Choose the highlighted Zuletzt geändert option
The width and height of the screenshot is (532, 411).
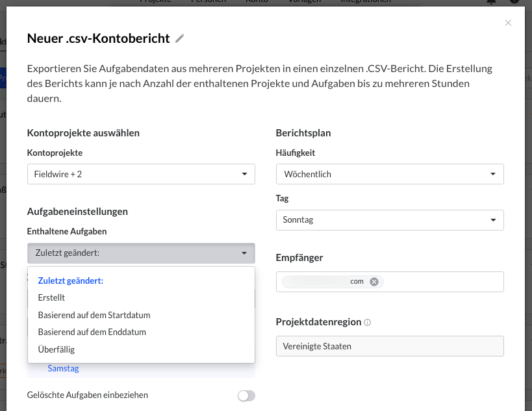[x=71, y=280]
